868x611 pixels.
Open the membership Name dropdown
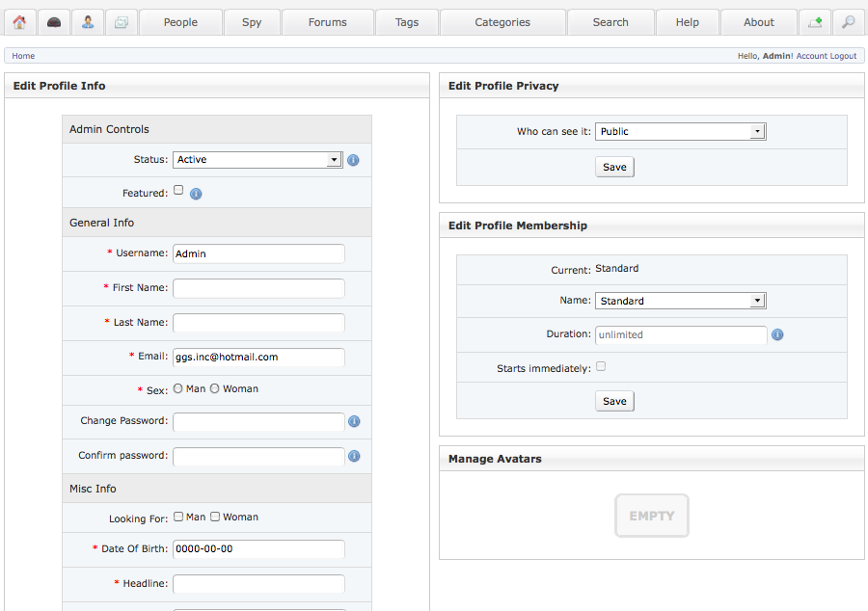680,301
